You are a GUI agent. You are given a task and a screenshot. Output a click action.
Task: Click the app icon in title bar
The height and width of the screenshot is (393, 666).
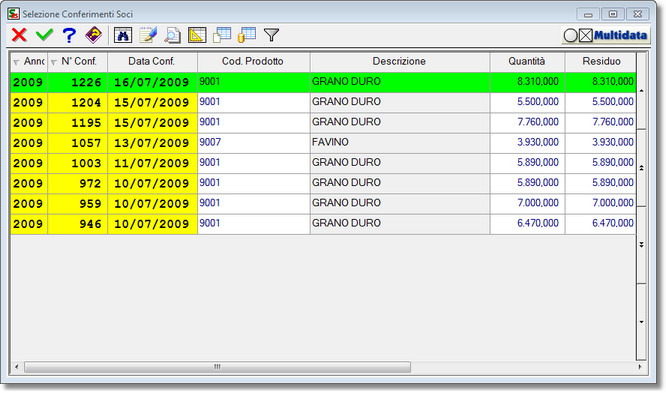(x=13, y=14)
